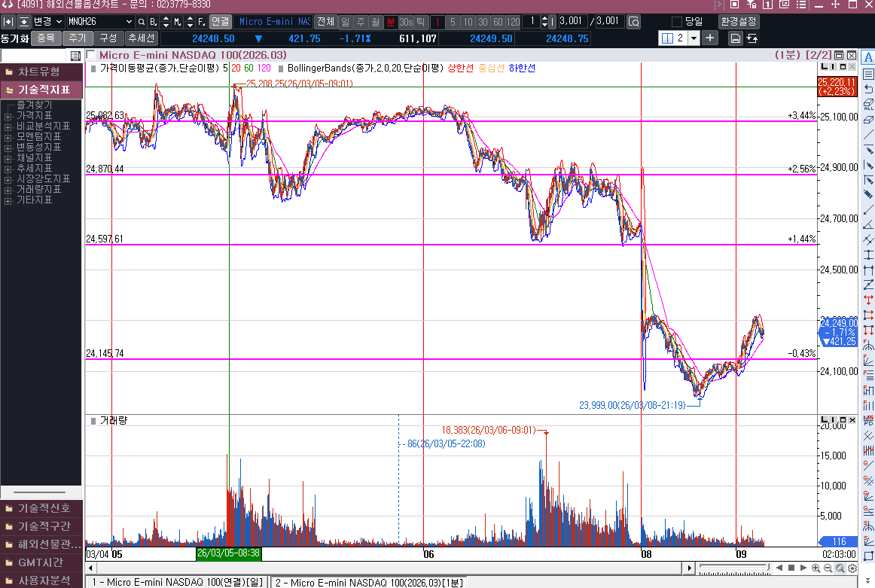The height and width of the screenshot is (588, 875).
Task: Click the save chart floppy disk icon
Action: pyautogui.click(x=735, y=38)
